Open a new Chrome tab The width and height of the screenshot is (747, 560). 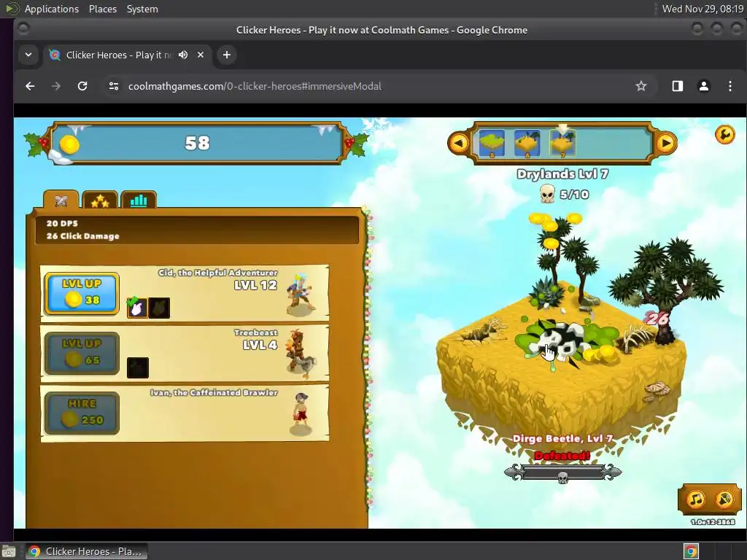227,55
